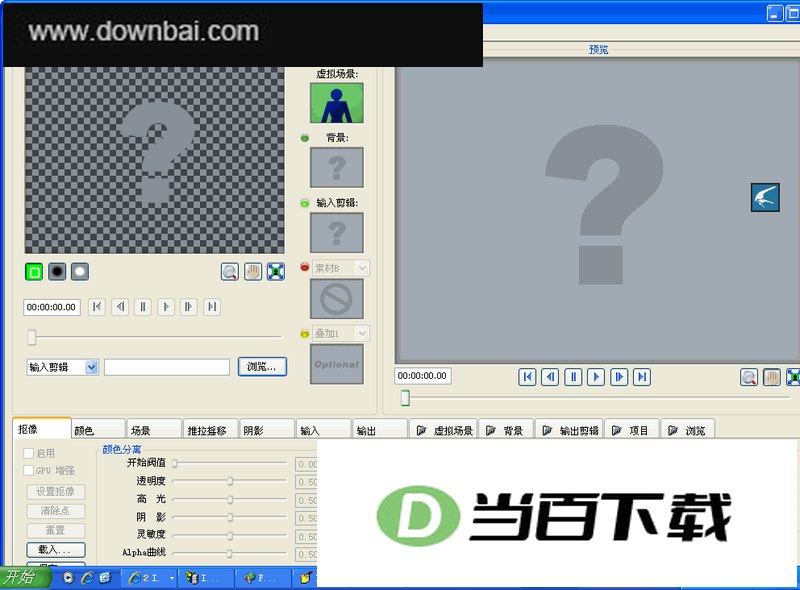Image resolution: width=800 pixels, height=590 pixels.
Task: Open the 素材B dropdown
Action: pos(362,268)
